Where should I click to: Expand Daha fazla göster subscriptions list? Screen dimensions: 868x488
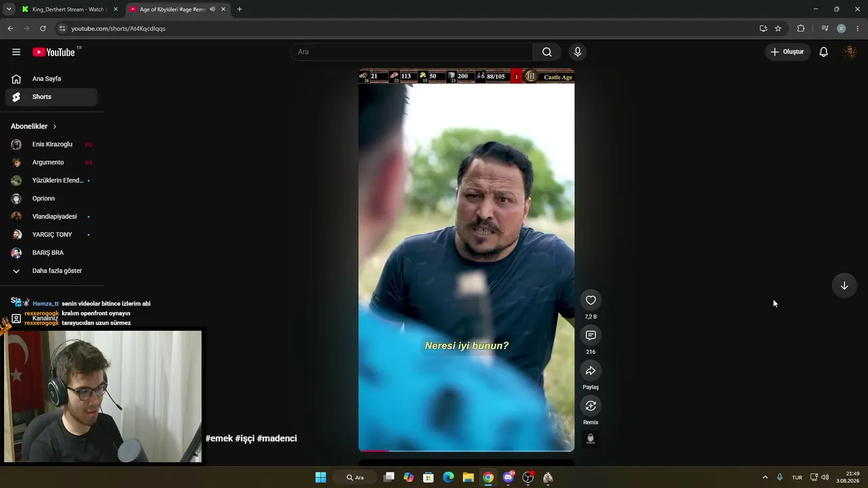52,271
